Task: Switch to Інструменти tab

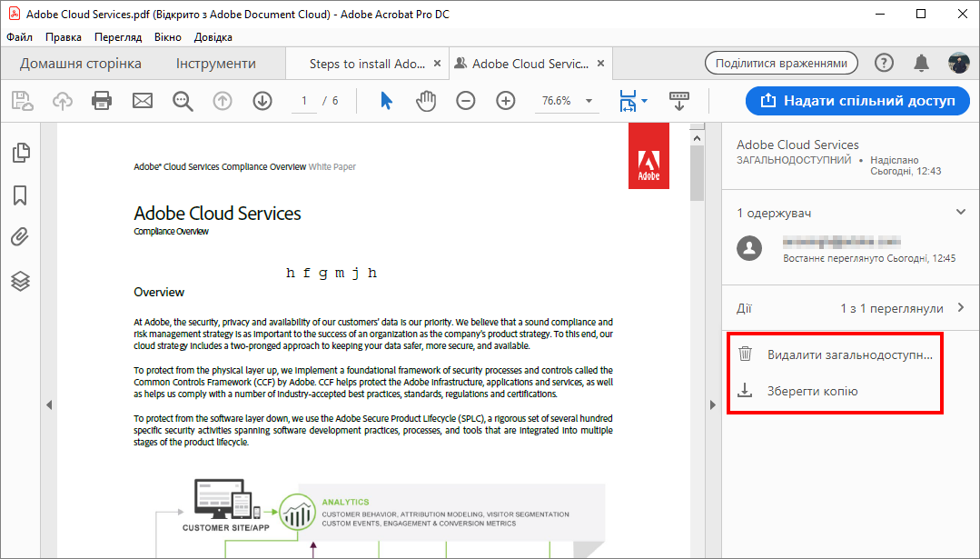Action: pos(215,63)
